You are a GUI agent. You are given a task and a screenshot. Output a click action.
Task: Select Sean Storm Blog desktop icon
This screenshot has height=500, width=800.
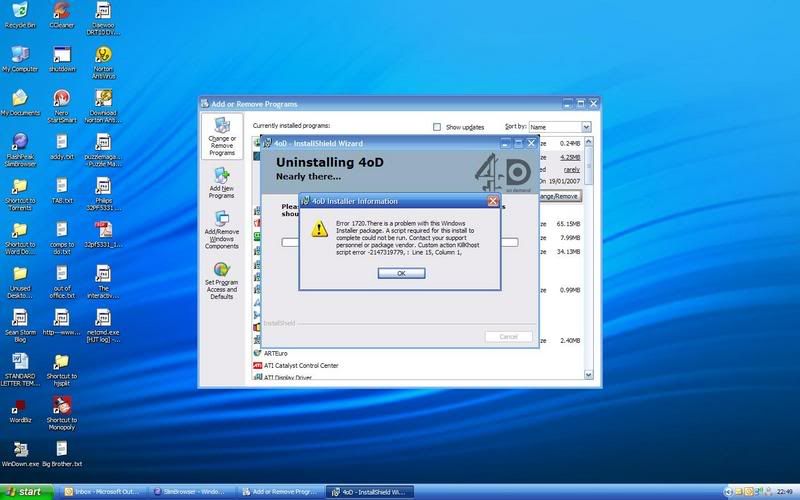pos(20,326)
